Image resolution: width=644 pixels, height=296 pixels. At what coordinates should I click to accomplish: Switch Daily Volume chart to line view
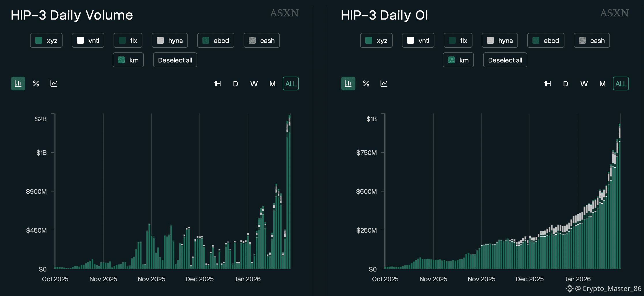[54, 84]
